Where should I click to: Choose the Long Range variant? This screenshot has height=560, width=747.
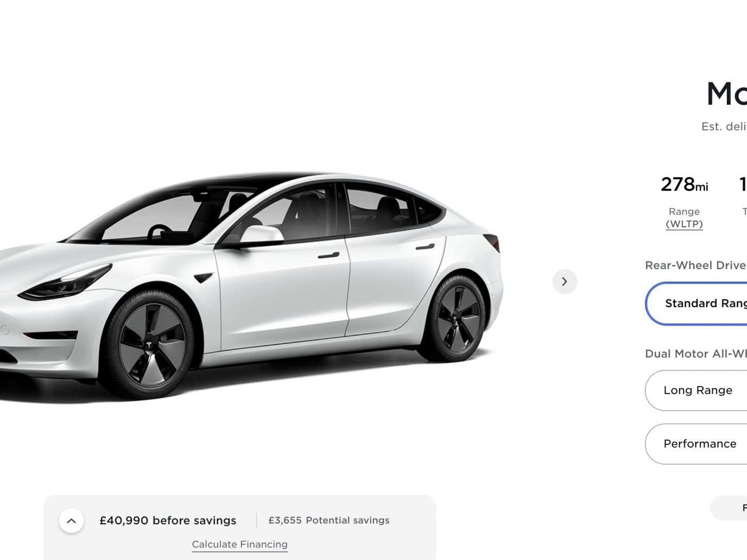[697, 390]
